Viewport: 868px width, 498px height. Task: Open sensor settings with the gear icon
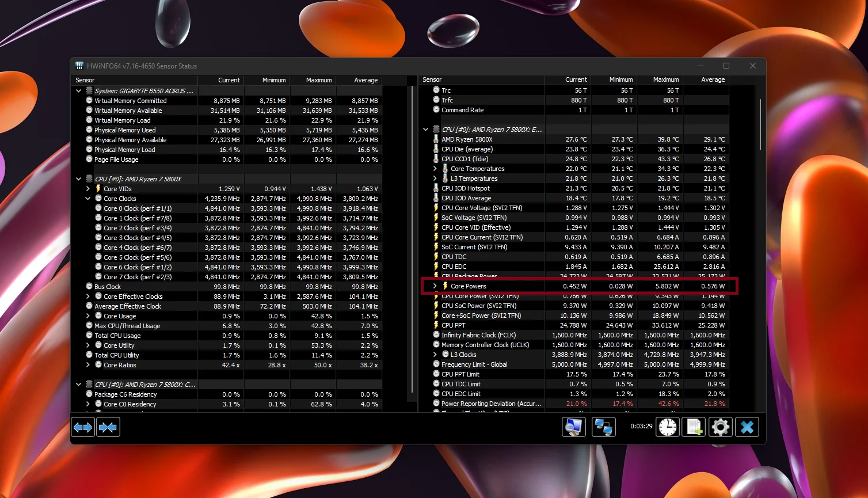coord(721,427)
